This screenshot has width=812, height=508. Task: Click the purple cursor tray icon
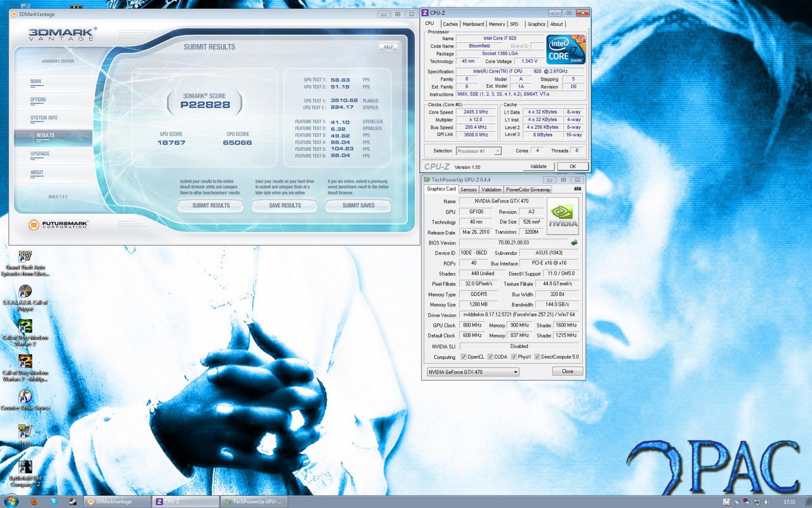tap(746, 502)
